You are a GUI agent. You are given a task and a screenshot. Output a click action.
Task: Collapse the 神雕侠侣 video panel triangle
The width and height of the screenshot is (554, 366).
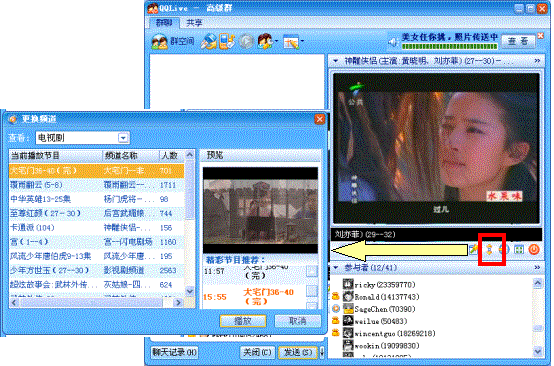click(x=335, y=61)
